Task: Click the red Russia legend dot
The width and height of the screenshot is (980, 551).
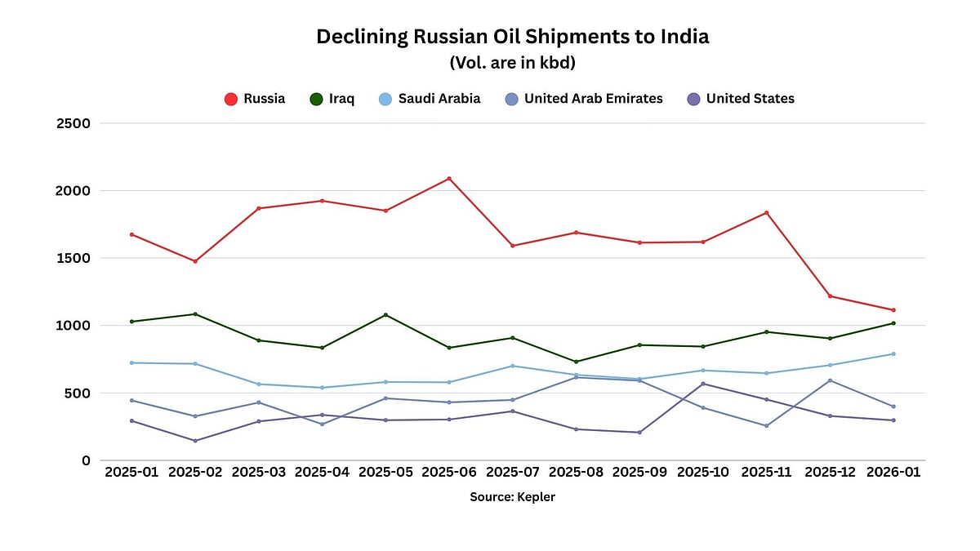Action: coord(230,99)
